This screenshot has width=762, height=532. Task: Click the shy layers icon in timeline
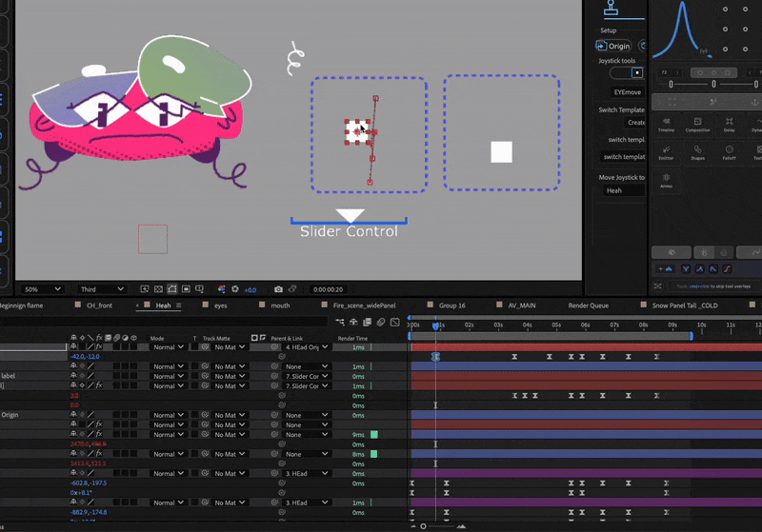coord(353,322)
